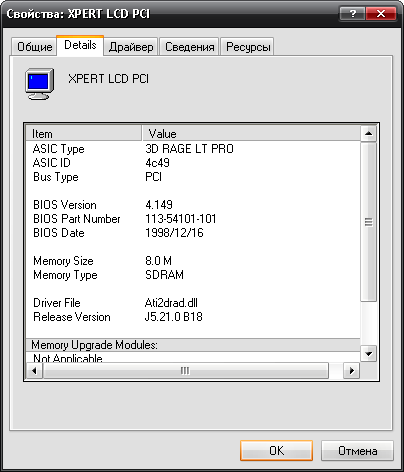Select the ASIC ID row label
The width and height of the screenshot is (404, 472).
tap(52, 163)
